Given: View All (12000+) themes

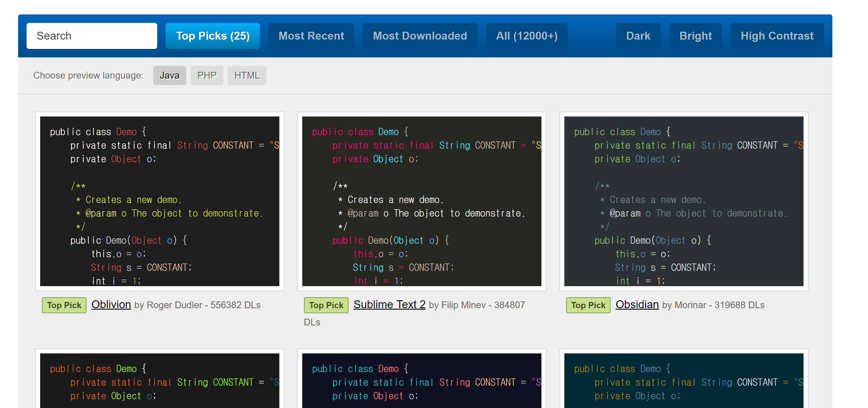Looking at the screenshot, I should 526,36.
